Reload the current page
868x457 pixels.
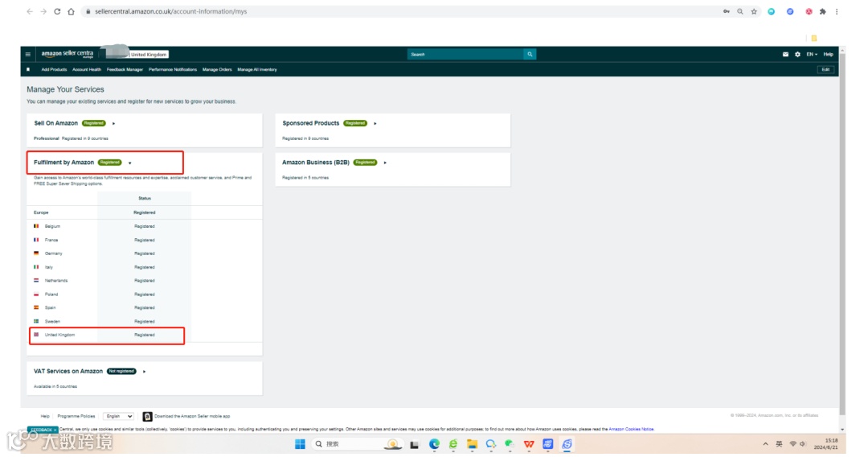click(x=57, y=11)
